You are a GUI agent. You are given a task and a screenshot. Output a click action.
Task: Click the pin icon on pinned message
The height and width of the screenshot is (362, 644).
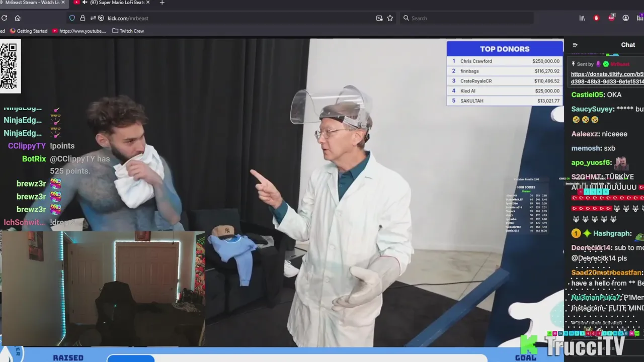[573, 64]
